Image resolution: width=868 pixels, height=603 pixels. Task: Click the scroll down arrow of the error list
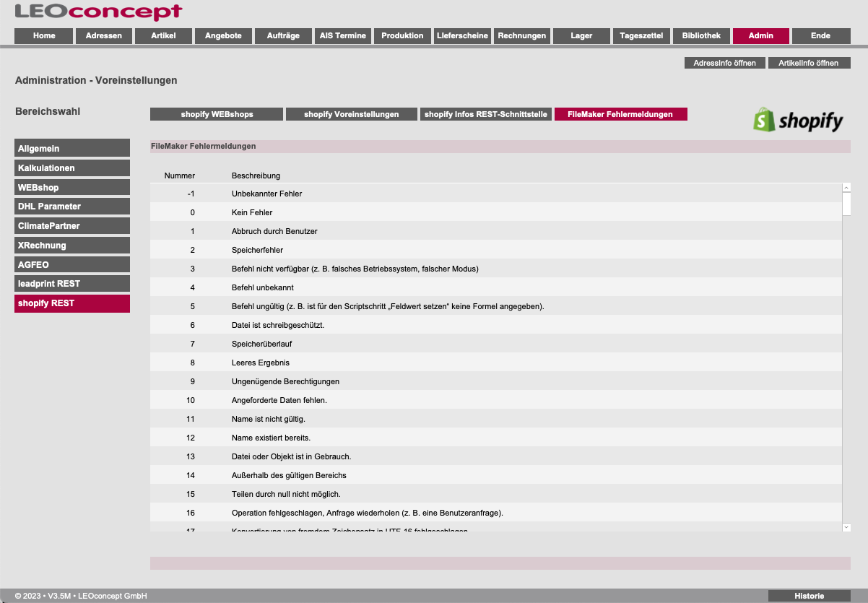point(846,528)
